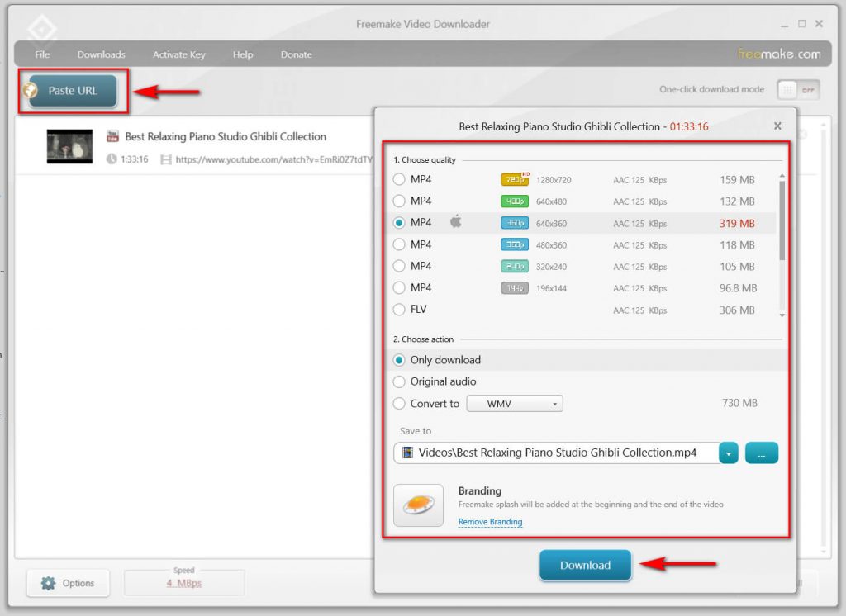Close the Freemake Video Downloader window
This screenshot has height=616, width=846.
coord(819,24)
